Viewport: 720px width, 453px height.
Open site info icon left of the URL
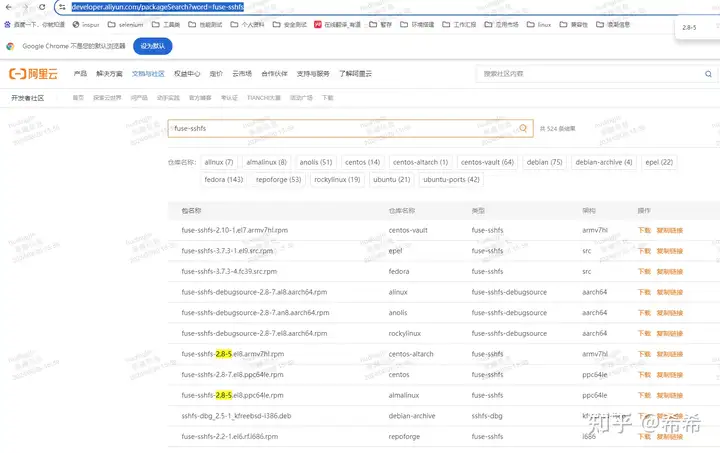pos(62,7)
